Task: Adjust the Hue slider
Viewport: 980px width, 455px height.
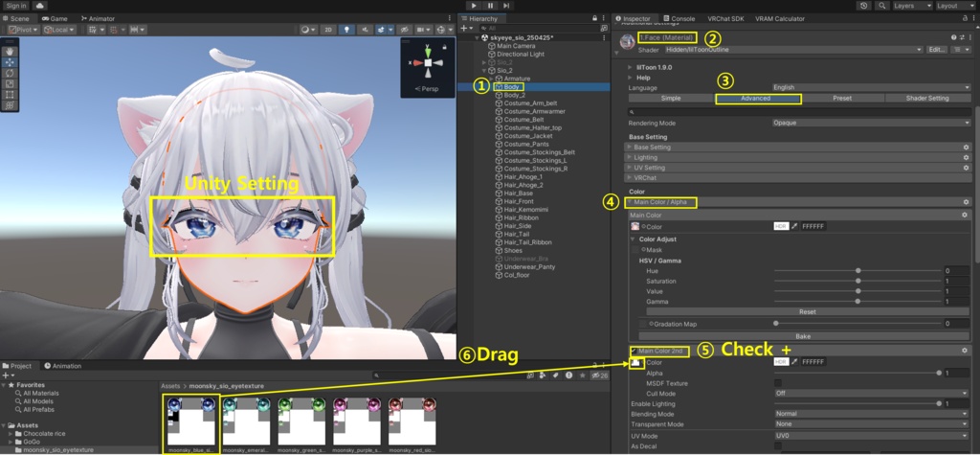Action: (x=857, y=271)
